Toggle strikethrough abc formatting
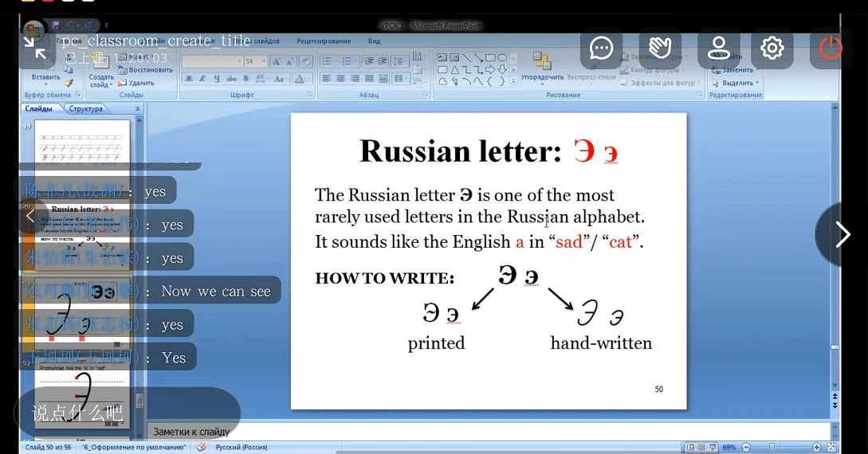Screen dimensions: 868x454 [231, 79]
